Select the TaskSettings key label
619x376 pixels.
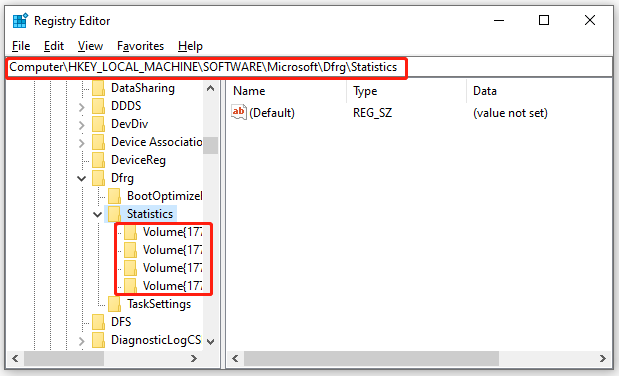pos(159,304)
